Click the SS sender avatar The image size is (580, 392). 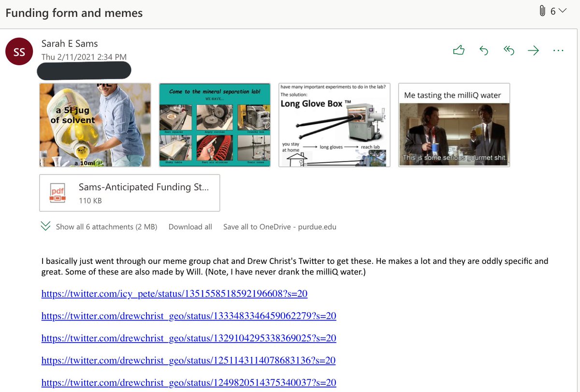[x=19, y=52]
